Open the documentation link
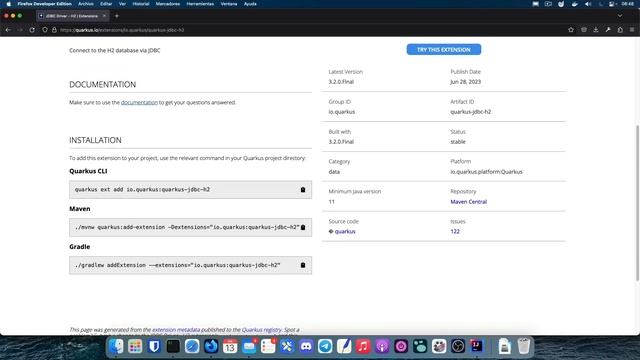 [x=139, y=102]
